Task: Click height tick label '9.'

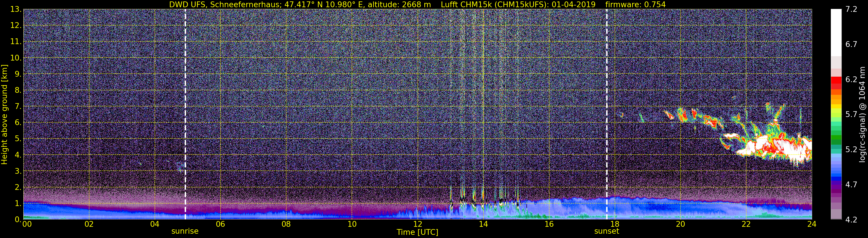Action: pyautogui.click(x=18, y=74)
